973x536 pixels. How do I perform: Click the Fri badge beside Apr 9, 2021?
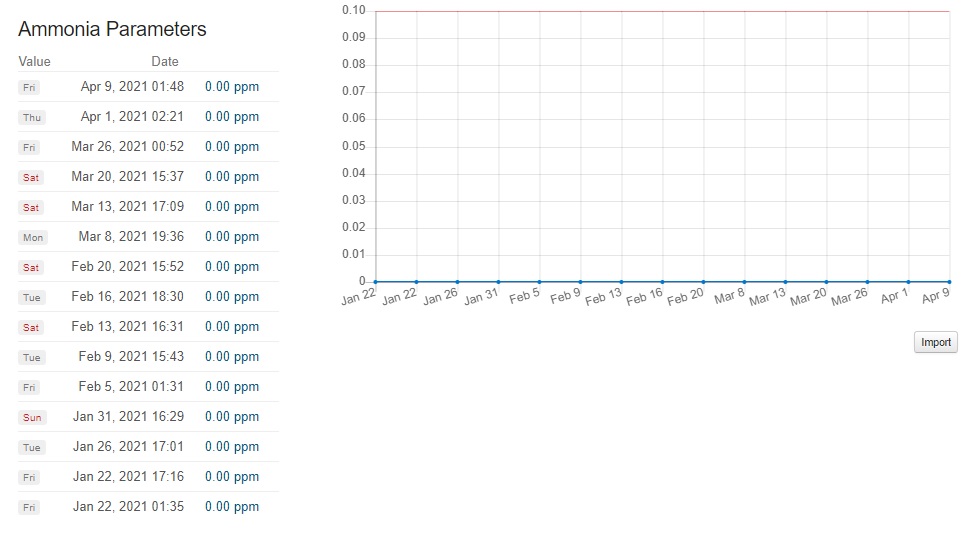[x=29, y=87]
